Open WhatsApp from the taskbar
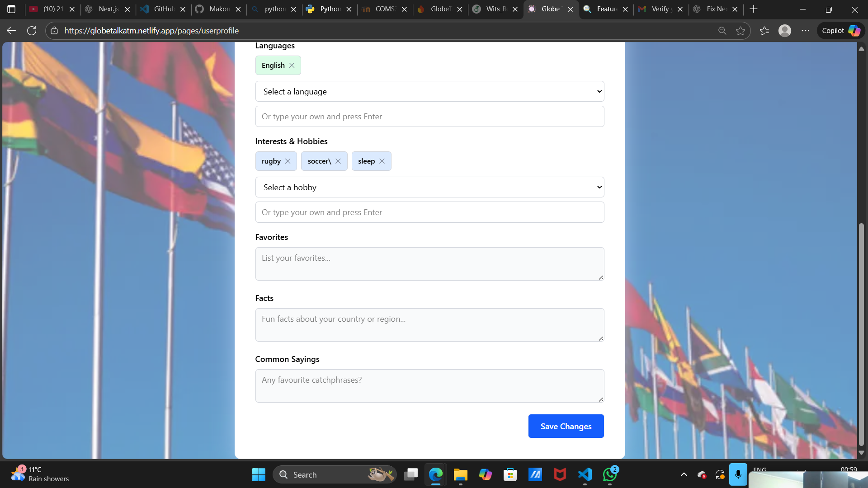This screenshot has height=488, width=868. [609, 475]
